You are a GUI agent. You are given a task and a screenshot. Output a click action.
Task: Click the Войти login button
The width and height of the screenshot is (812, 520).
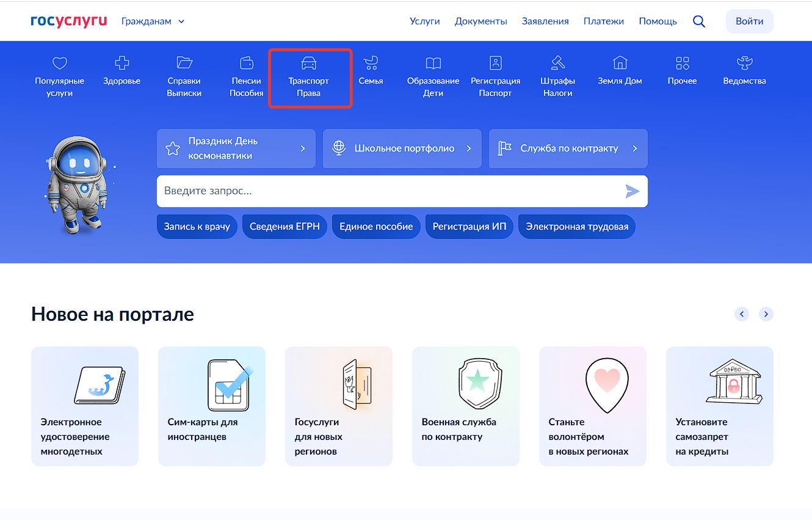coord(749,21)
